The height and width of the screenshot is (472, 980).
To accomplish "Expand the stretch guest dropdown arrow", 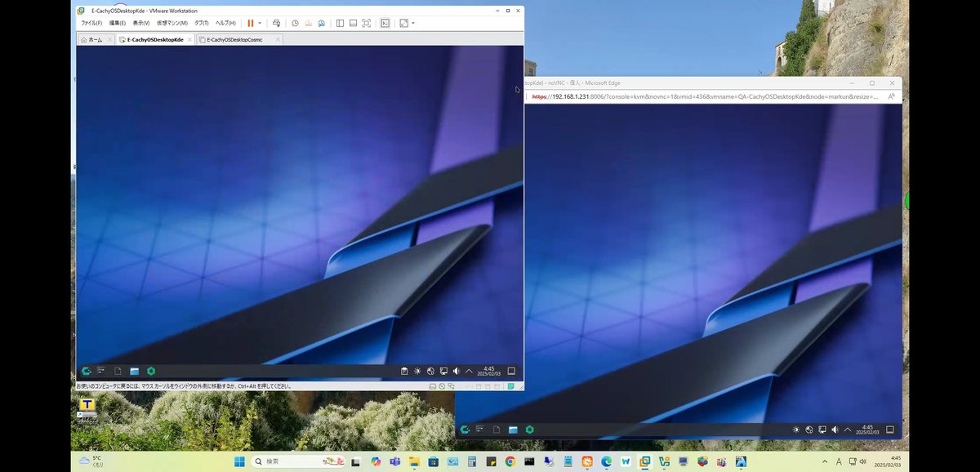I will pos(413,23).
